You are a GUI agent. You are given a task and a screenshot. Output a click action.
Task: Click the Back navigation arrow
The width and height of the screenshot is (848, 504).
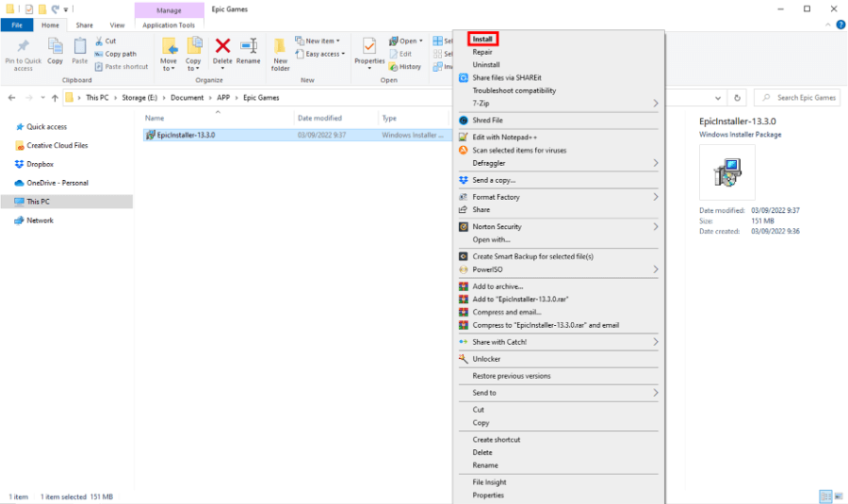tap(11, 98)
